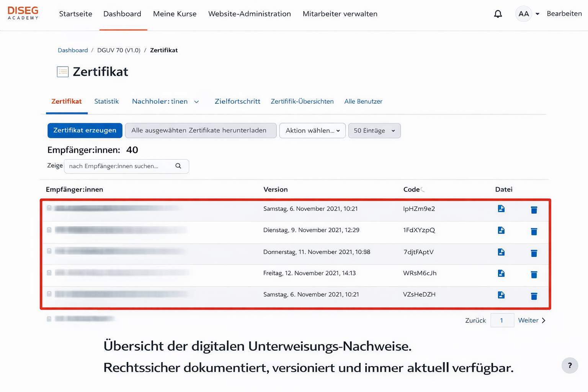588x392 pixels.
Task: Delete the certificate with code 7djtFAptV
Action: pos(534,253)
